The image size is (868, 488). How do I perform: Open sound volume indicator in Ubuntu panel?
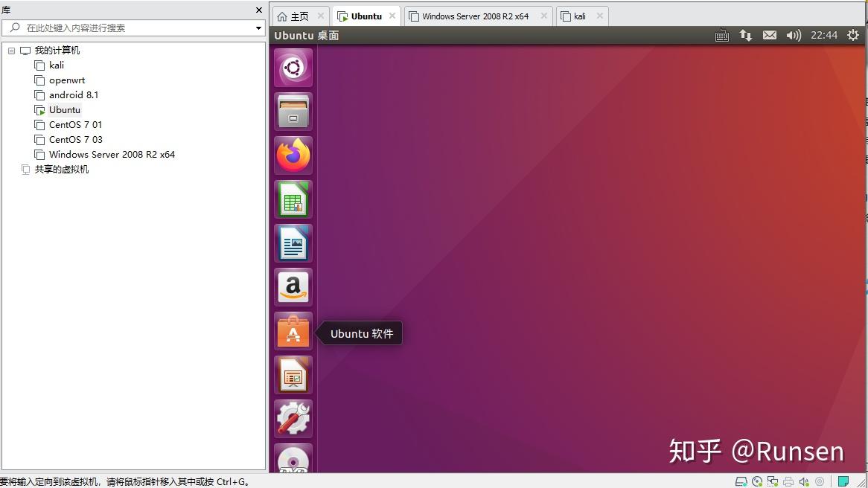[794, 36]
